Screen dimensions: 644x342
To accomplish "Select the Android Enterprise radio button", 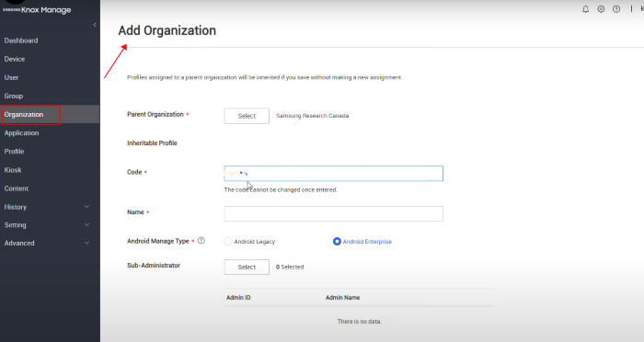I will (337, 242).
